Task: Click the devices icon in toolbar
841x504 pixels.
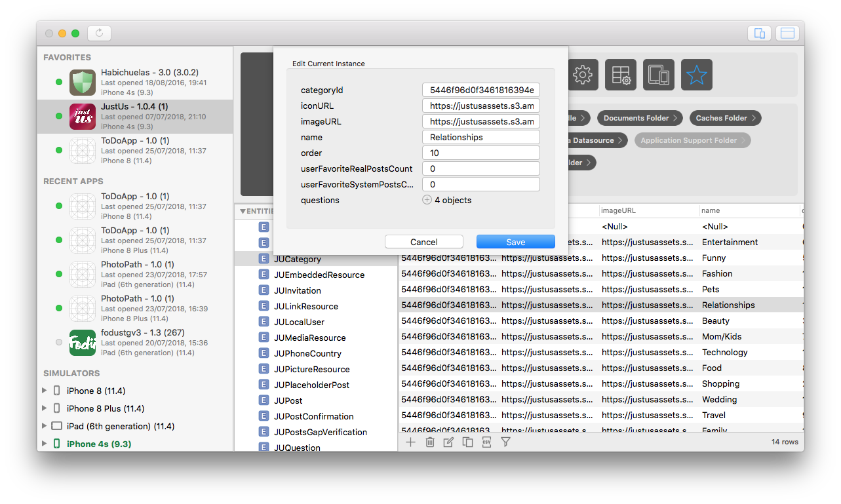Action: (x=659, y=75)
